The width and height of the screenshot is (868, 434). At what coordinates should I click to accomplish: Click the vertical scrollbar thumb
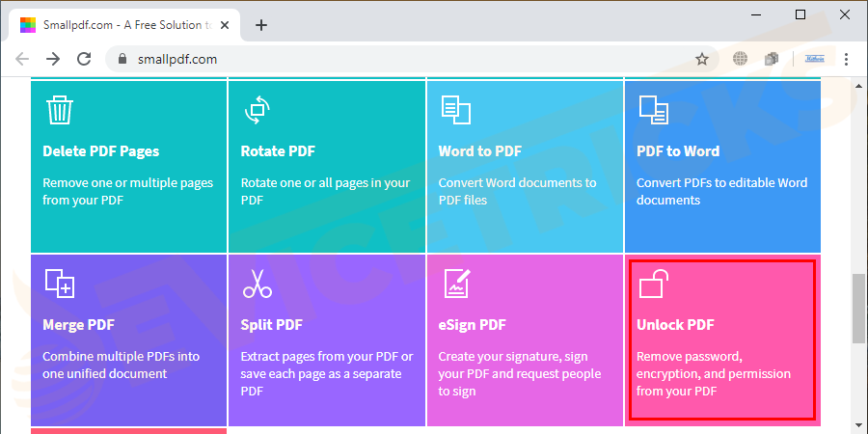pos(858,308)
